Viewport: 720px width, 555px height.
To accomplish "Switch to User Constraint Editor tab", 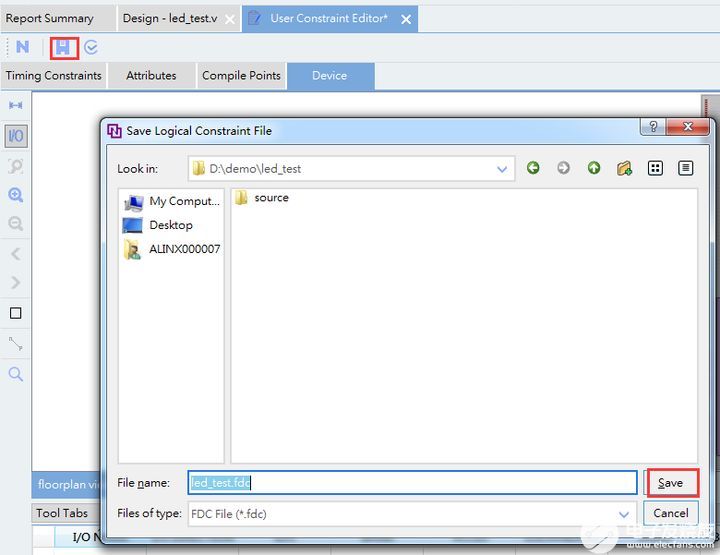I will pyautogui.click(x=329, y=18).
